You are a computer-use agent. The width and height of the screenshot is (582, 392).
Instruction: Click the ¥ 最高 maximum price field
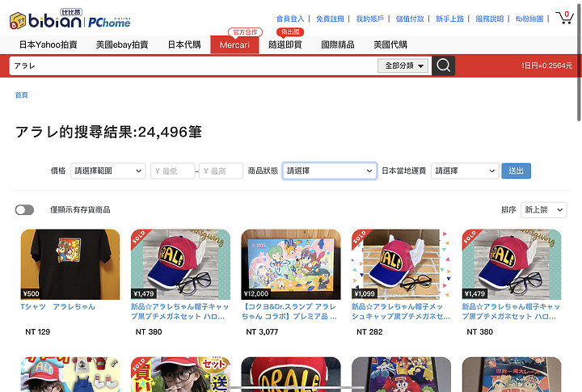[x=221, y=171]
